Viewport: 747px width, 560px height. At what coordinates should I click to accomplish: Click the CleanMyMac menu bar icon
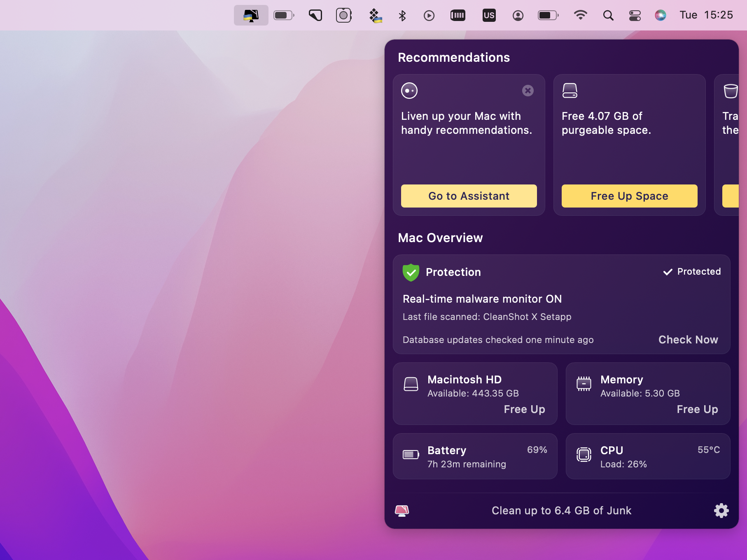(x=251, y=16)
